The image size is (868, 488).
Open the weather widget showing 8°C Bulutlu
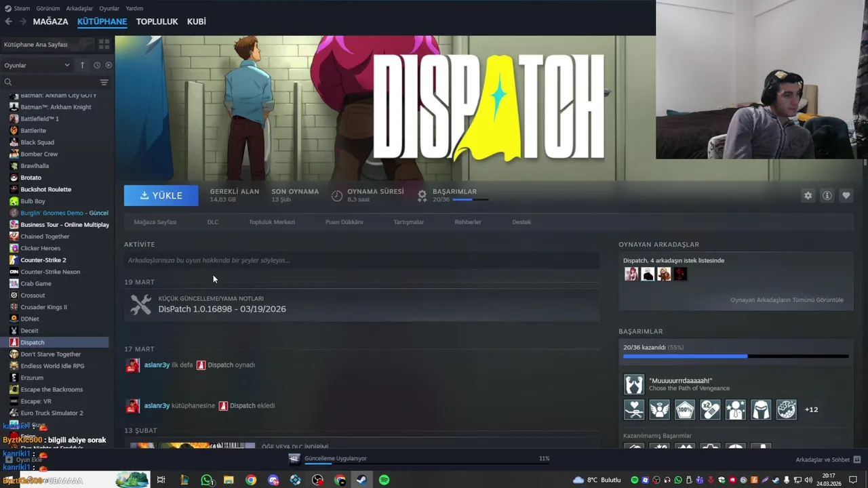[597, 480]
